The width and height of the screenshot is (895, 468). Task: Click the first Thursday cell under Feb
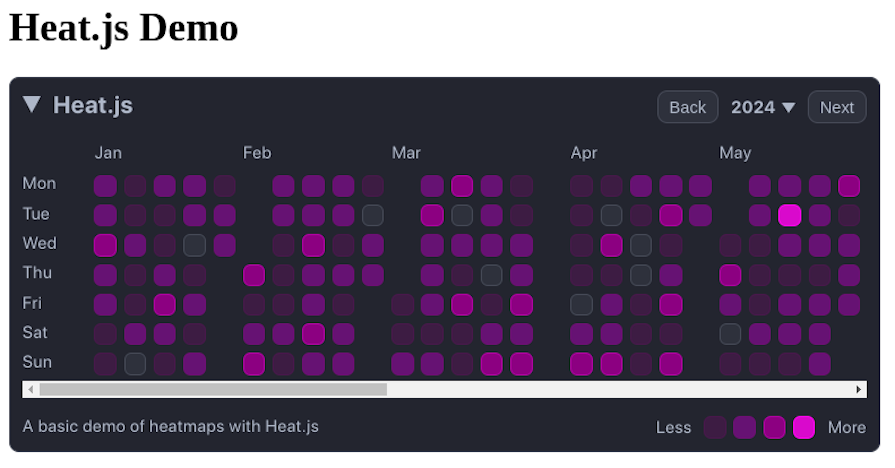point(254,275)
